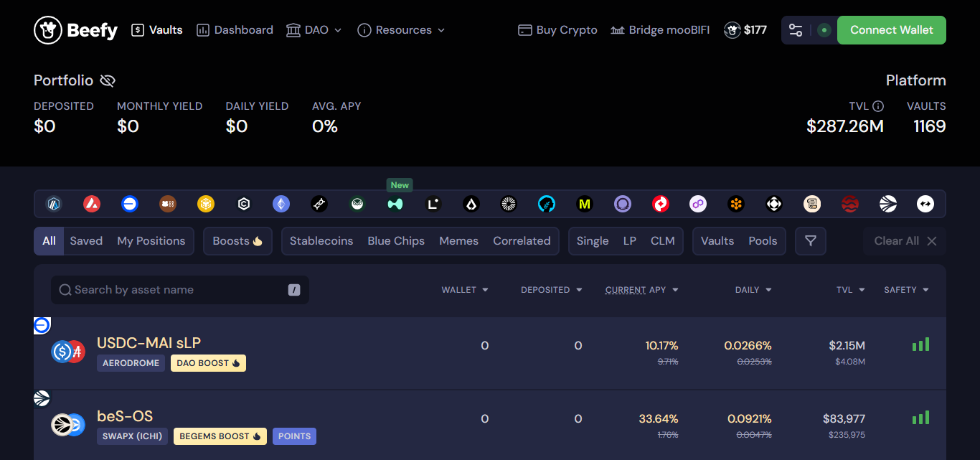The height and width of the screenshot is (460, 980).
Task: Pick the Cronos chain icon
Action: pyautogui.click(x=244, y=205)
